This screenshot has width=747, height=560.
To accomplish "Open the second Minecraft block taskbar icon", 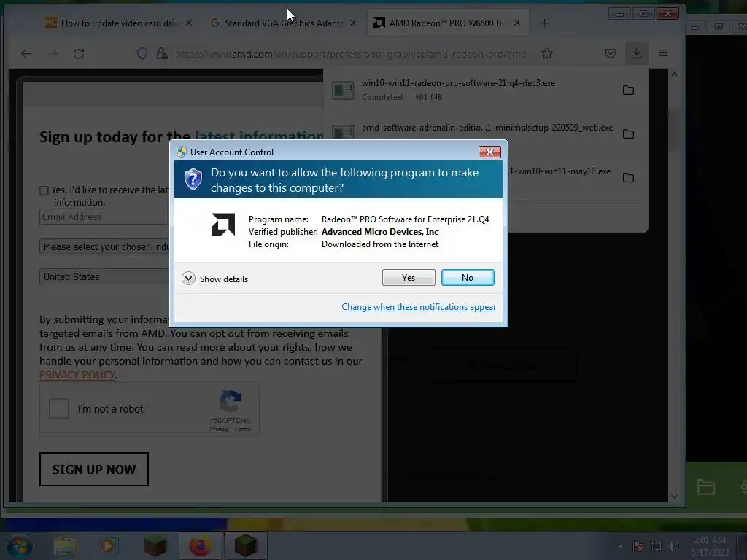I will coord(245,545).
